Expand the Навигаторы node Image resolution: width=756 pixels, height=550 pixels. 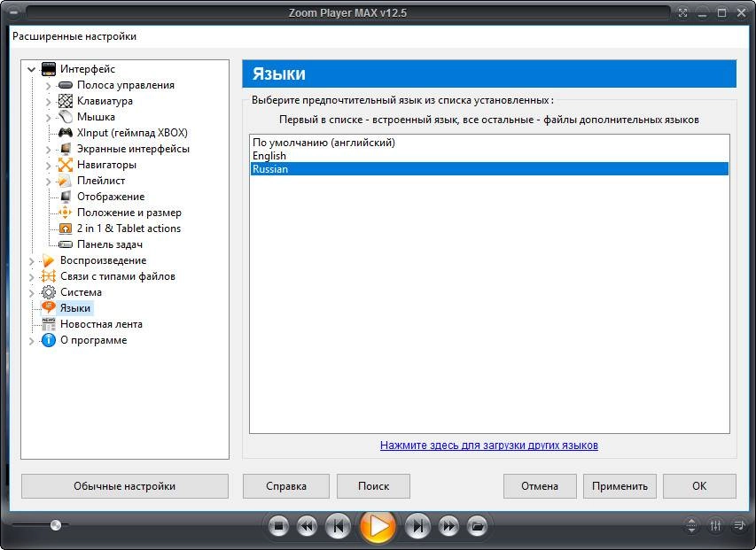pos(48,166)
